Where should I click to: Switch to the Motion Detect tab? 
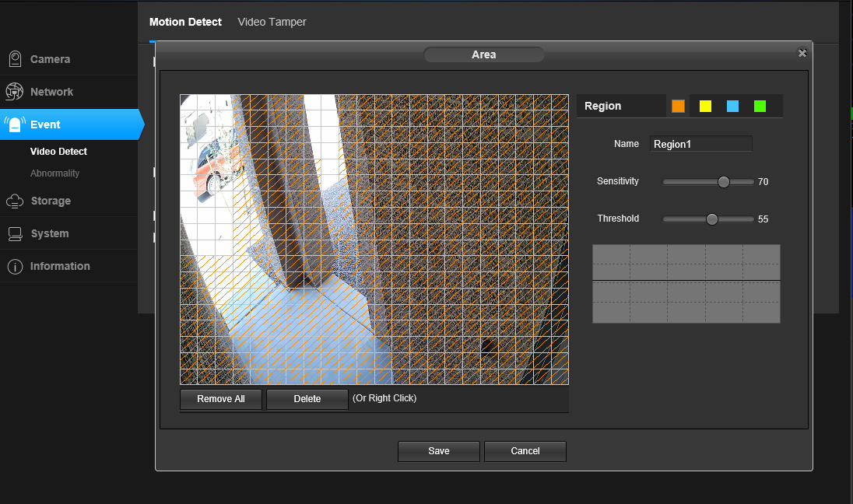[185, 22]
